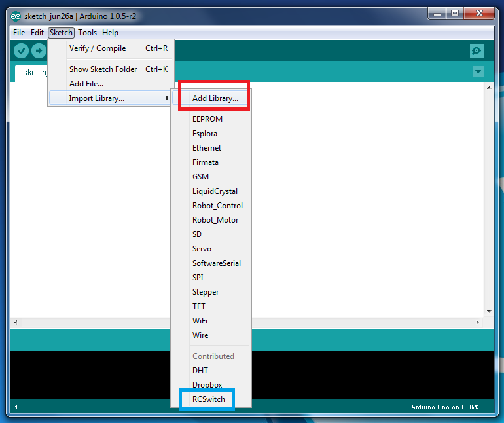Click horizontal scrollbar left arrow
Viewport: 504px width, 423px height.
coord(16,322)
